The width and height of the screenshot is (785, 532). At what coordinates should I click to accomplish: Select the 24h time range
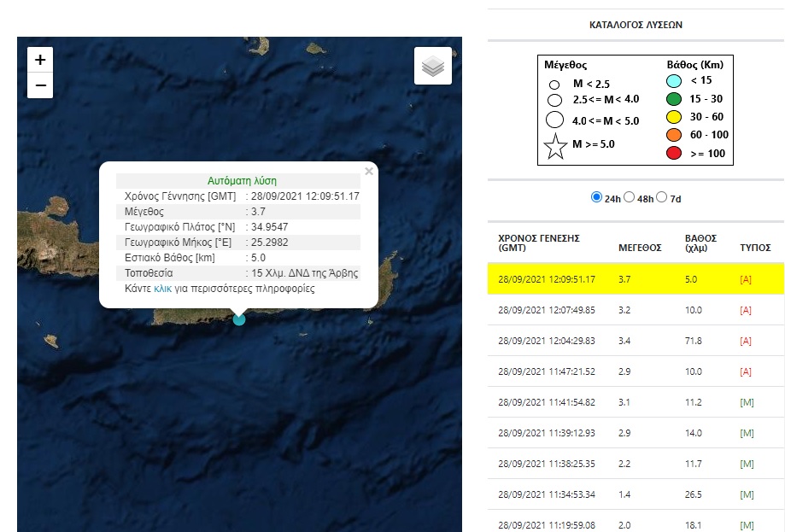coord(596,197)
